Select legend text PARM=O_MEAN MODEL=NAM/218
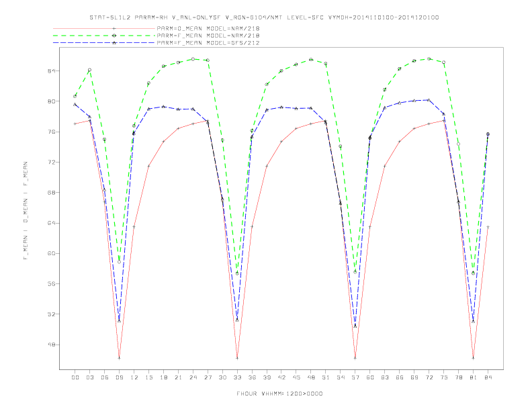 [x=208, y=28]
